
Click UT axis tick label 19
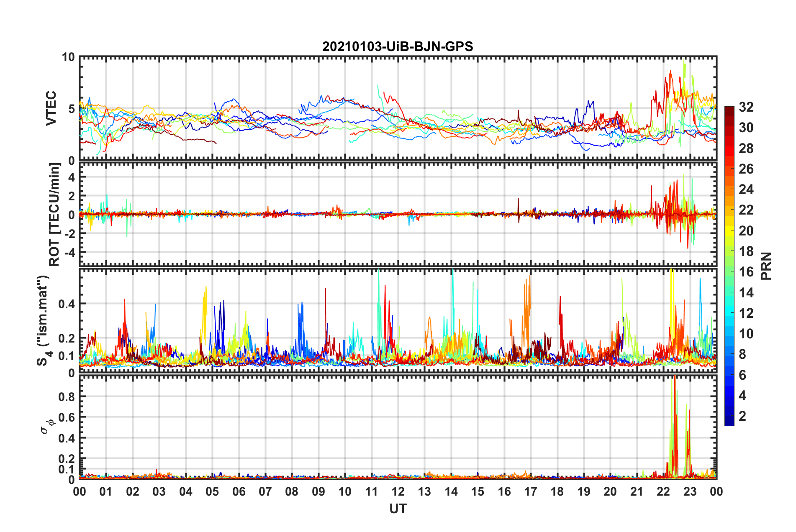click(x=584, y=491)
